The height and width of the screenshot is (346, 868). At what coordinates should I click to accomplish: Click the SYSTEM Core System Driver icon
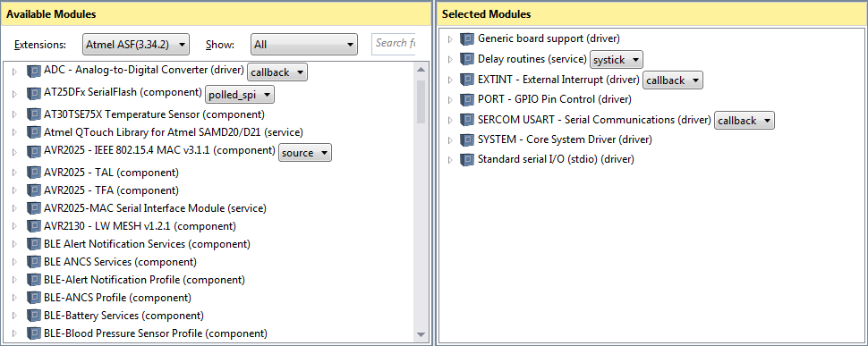point(468,139)
